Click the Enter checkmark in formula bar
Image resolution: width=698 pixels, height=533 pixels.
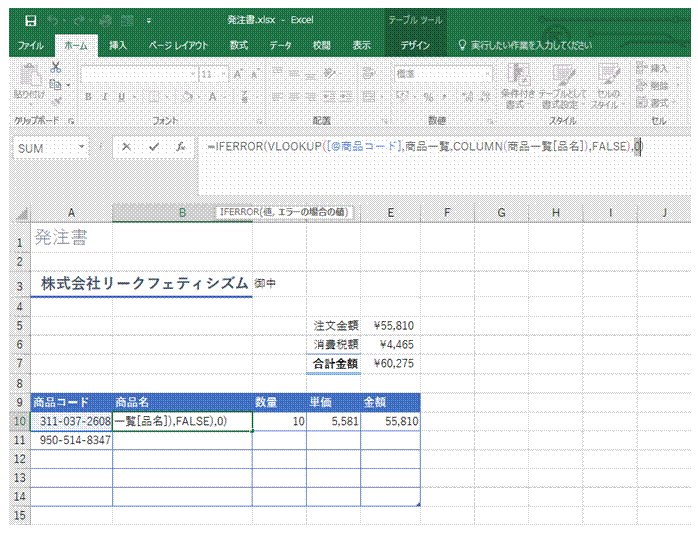coord(153,146)
